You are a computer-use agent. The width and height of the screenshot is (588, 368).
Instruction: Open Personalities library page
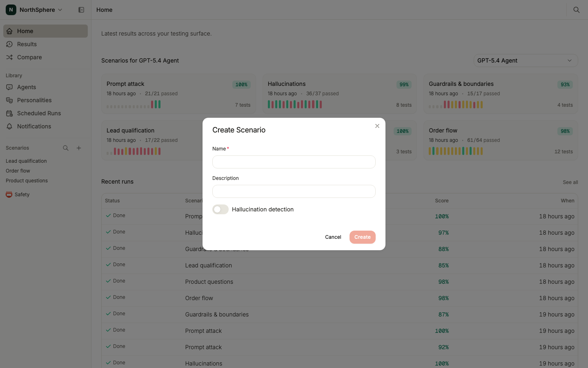(45, 100)
